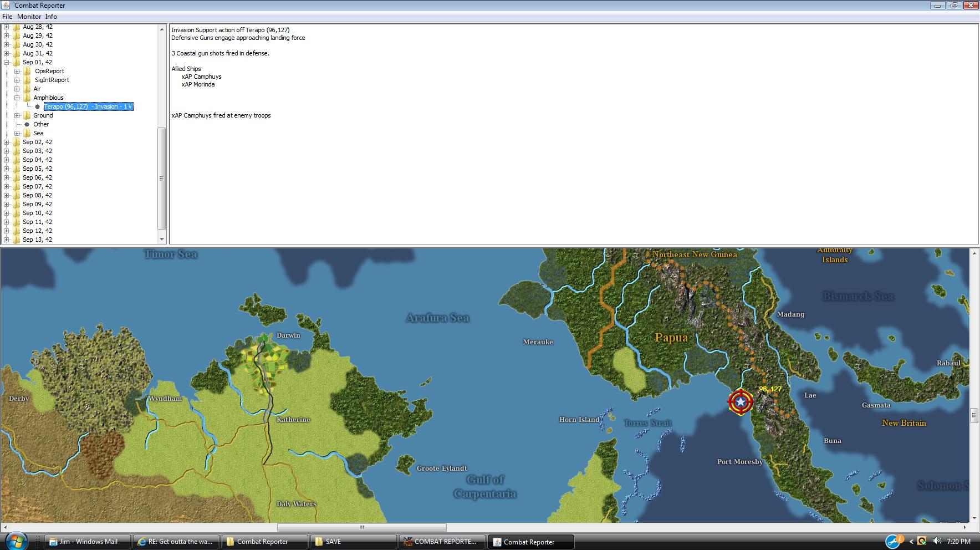Open the File menu

coord(7,17)
